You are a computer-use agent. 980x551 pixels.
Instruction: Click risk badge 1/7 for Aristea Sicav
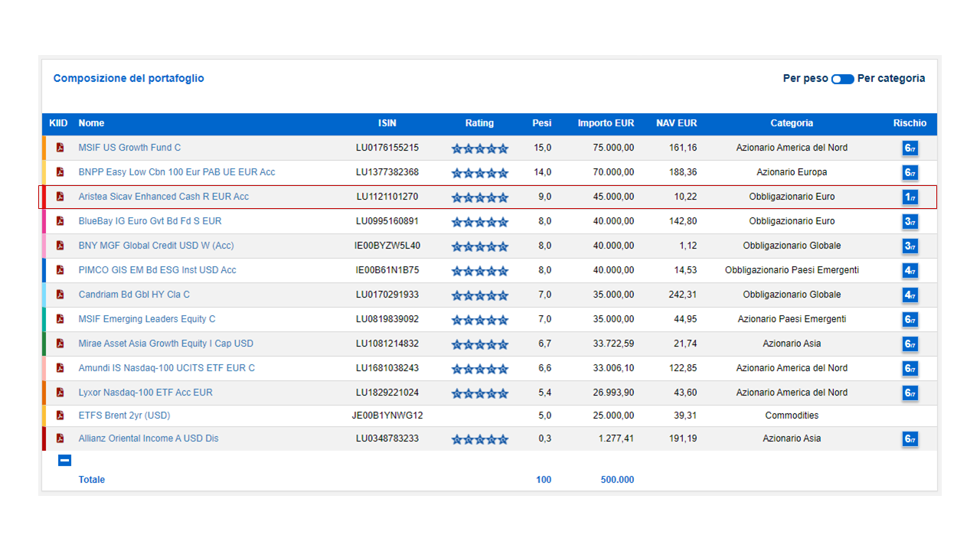[x=910, y=197]
